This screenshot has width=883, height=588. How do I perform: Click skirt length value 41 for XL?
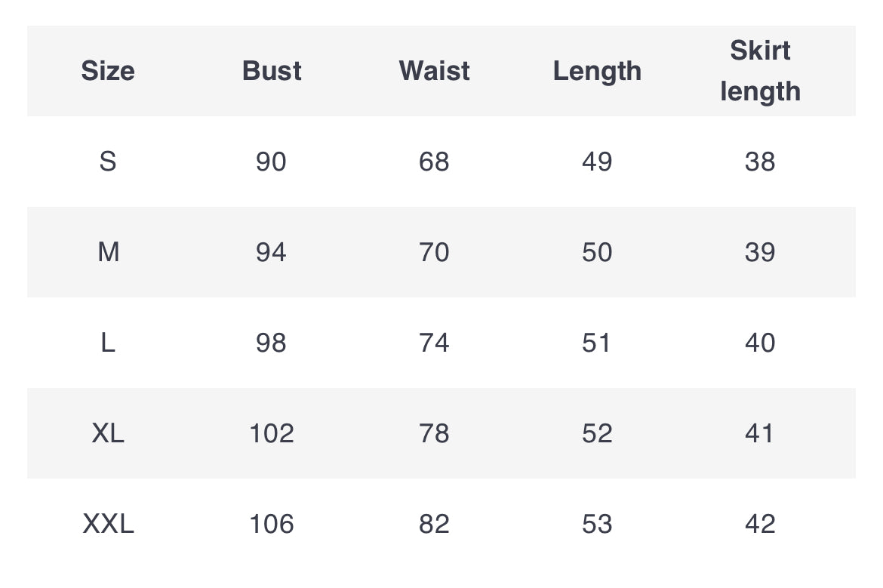pos(760,433)
